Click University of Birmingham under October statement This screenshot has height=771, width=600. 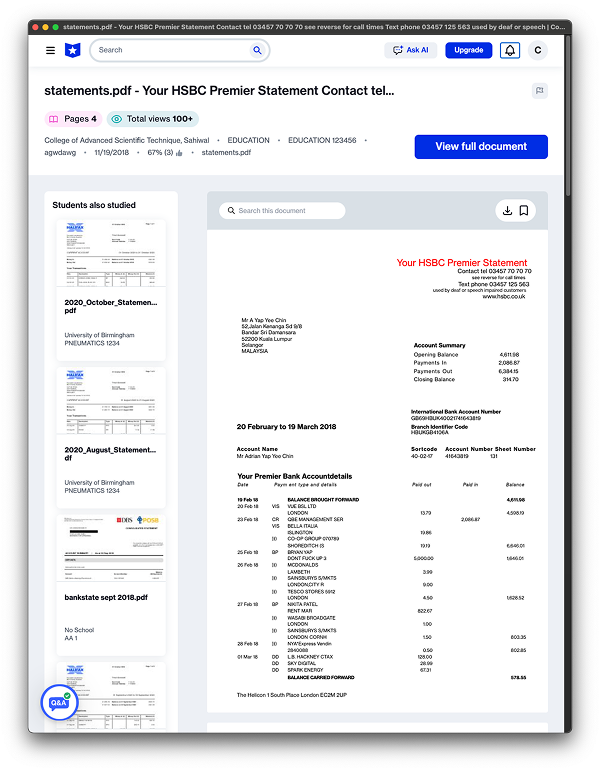point(99,335)
